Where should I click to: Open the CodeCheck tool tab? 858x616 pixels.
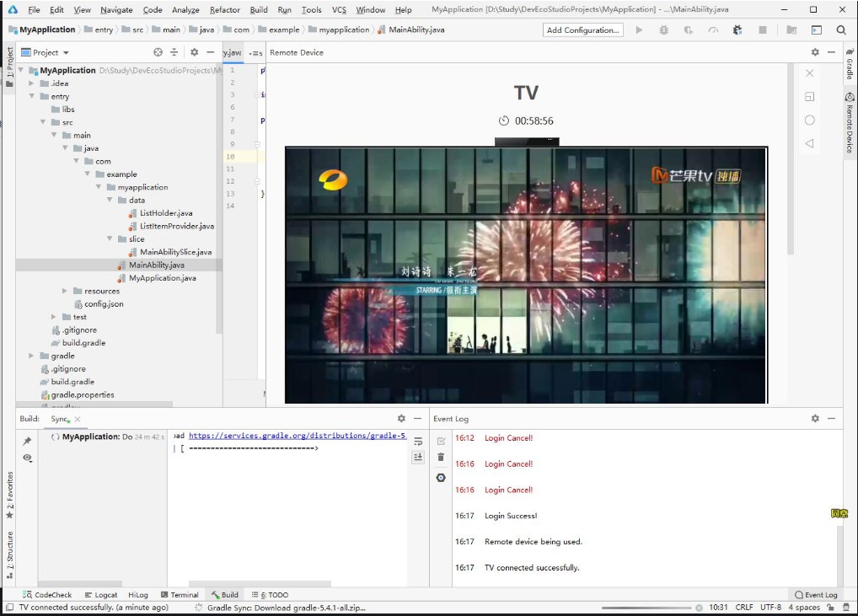(47, 595)
